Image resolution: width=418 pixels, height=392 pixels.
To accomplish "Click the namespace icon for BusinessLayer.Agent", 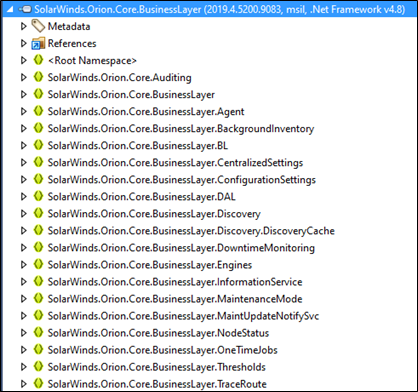I will (x=38, y=111).
